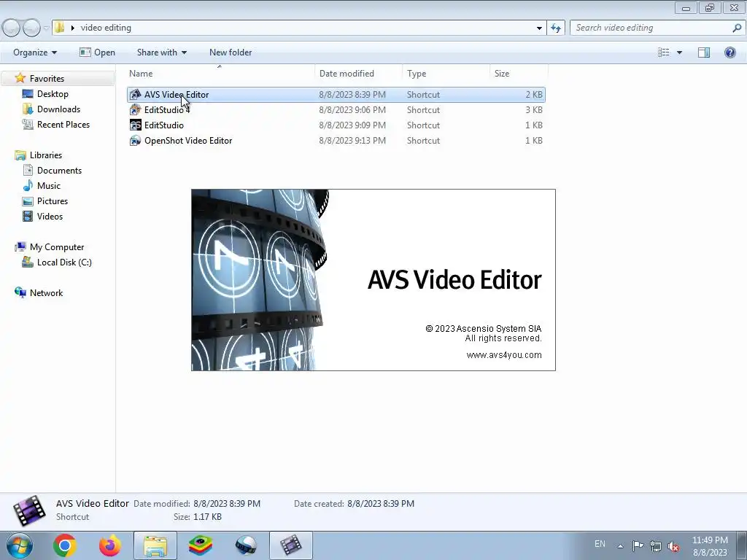
Task: Open Recent Places in the navigation pane
Action: point(63,124)
